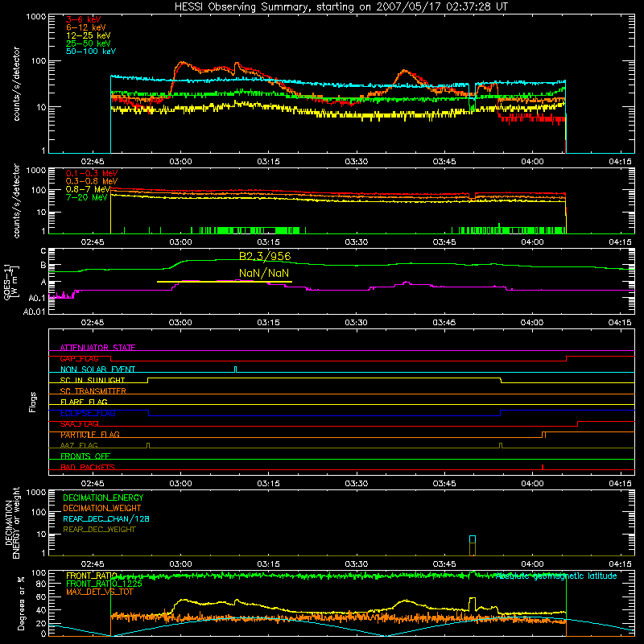Click the cyan decimation box near 03:50
Screen dimensions: 644x644
tap(473, 539)
